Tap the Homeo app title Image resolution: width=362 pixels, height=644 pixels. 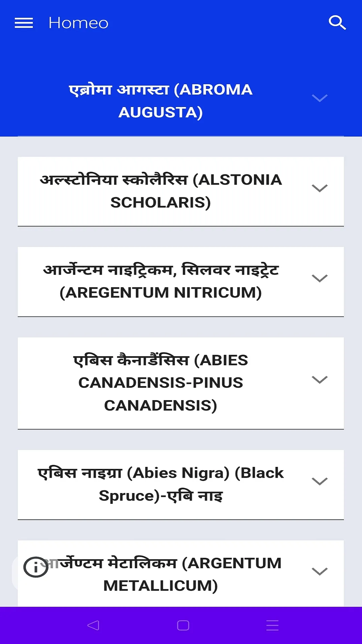pos(78,23)
